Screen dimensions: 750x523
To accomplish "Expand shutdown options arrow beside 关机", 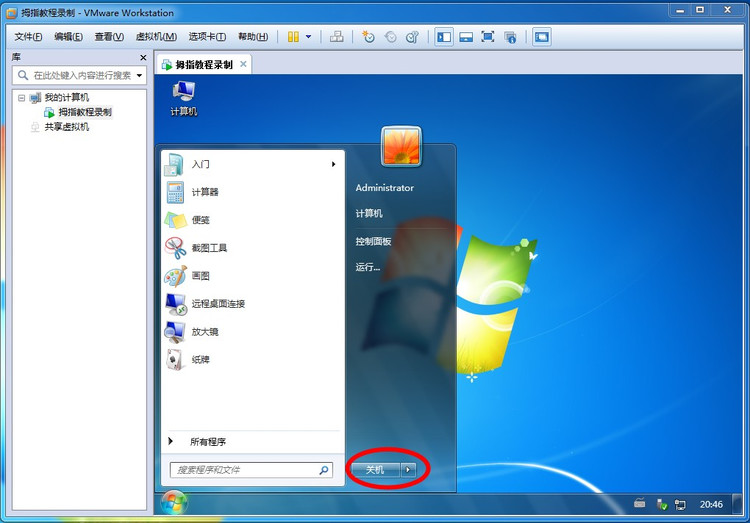I will click(x=408, y=470).
